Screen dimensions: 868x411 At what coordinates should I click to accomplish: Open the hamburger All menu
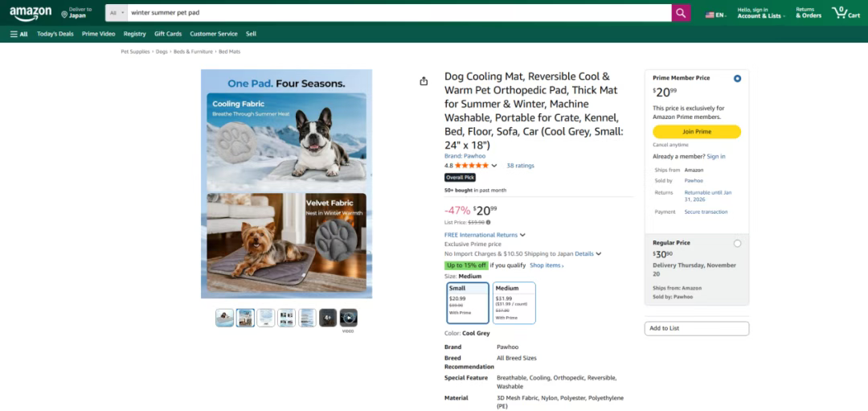click(x=18, y=34)
